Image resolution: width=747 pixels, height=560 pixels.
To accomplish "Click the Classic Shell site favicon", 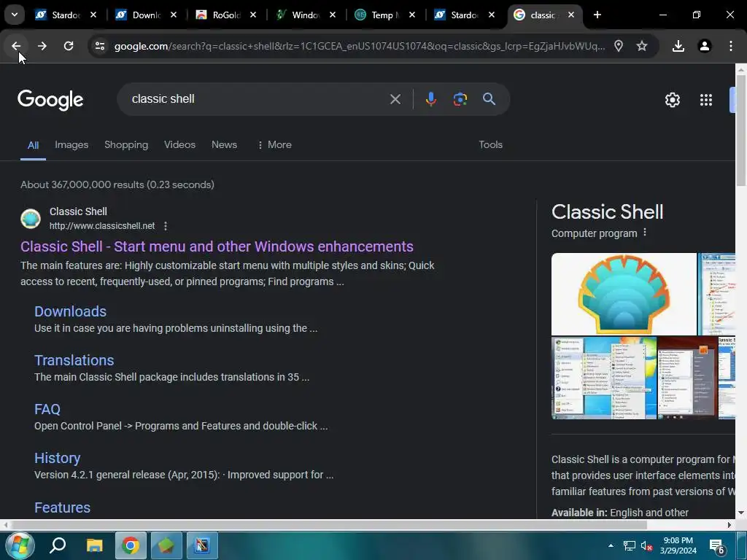I will (x=31, y=219).
